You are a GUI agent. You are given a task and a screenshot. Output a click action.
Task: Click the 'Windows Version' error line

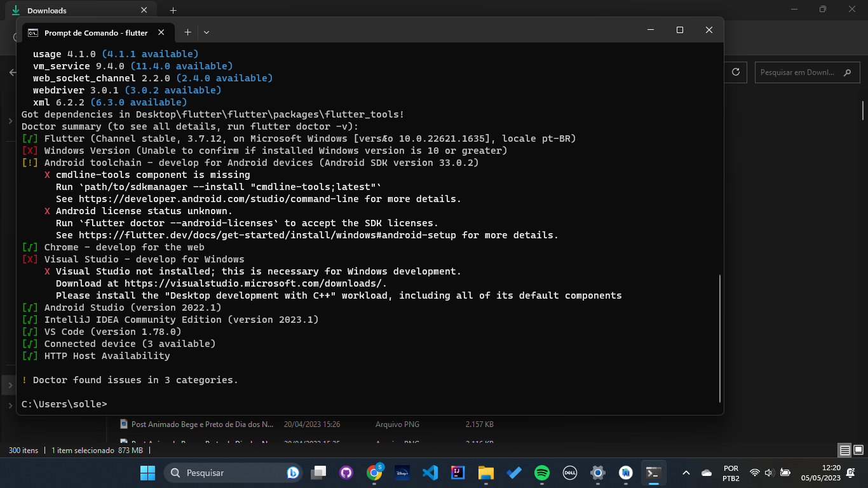tap(264, 151)
